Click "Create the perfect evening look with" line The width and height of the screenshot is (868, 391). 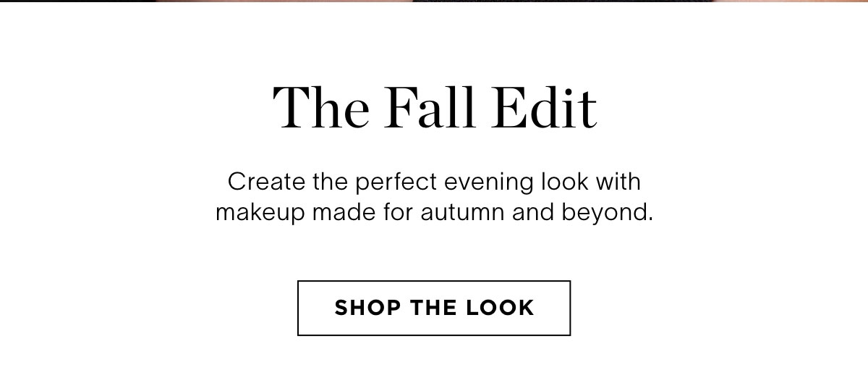pyautogui.click(x=434, y=181)
